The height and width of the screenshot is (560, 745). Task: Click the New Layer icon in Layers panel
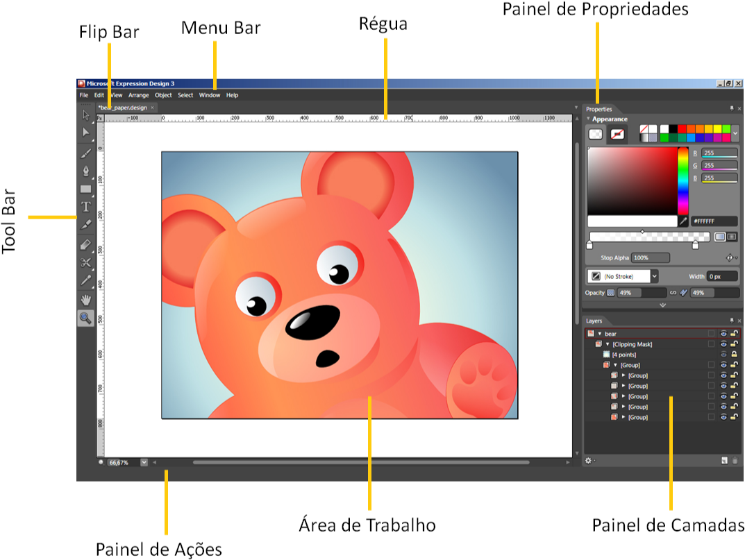724,460
